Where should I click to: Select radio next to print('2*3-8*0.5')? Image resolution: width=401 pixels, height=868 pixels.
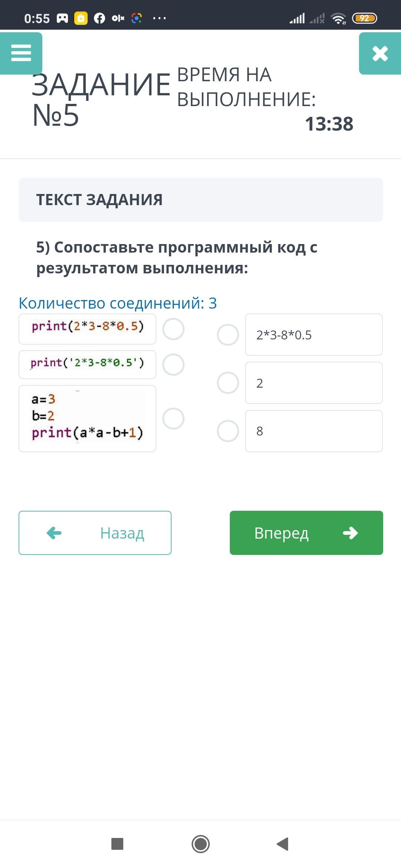(x=173, y=365)
